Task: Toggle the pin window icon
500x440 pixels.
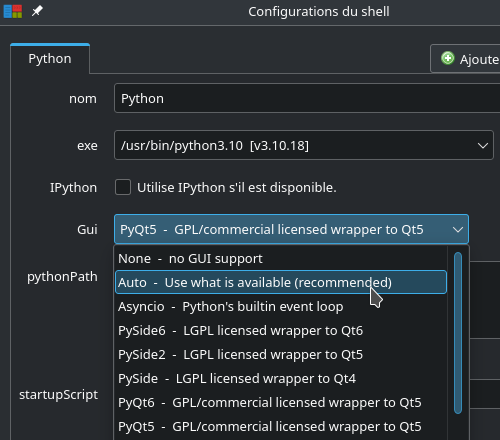Action: click(37, 11)
